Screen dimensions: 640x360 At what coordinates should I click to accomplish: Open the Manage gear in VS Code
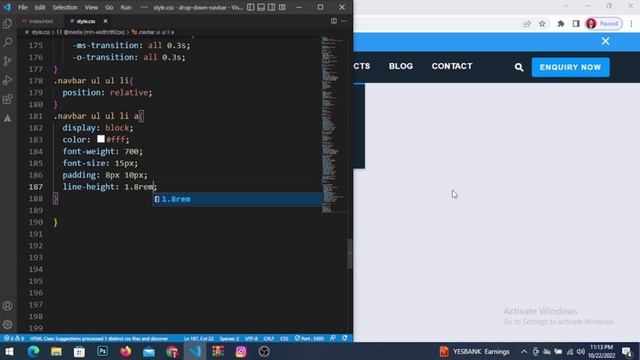coord(7,325)
